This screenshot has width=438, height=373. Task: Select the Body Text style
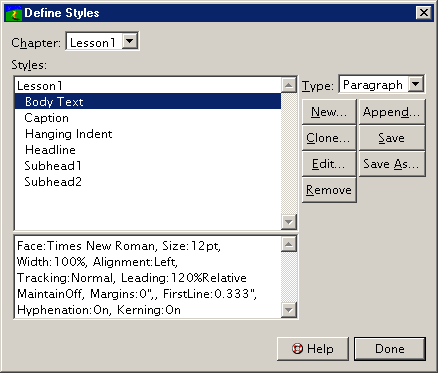coord(148,101)
